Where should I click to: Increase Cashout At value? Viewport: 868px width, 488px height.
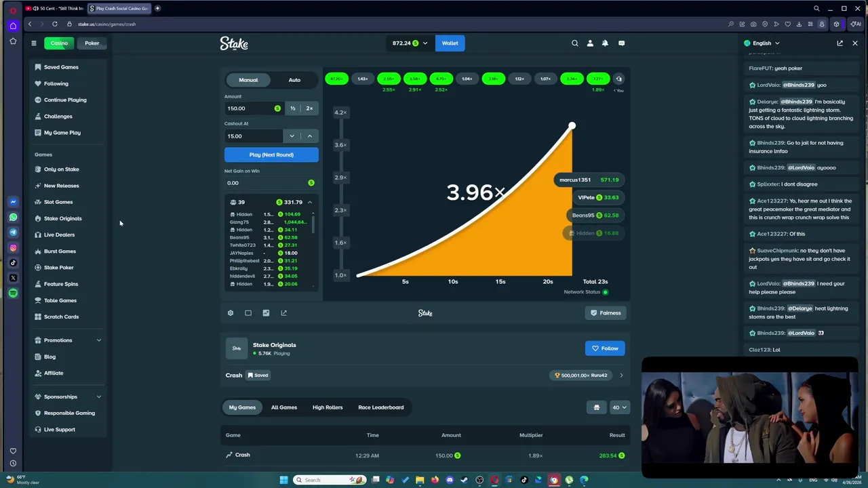click(309, 136)
